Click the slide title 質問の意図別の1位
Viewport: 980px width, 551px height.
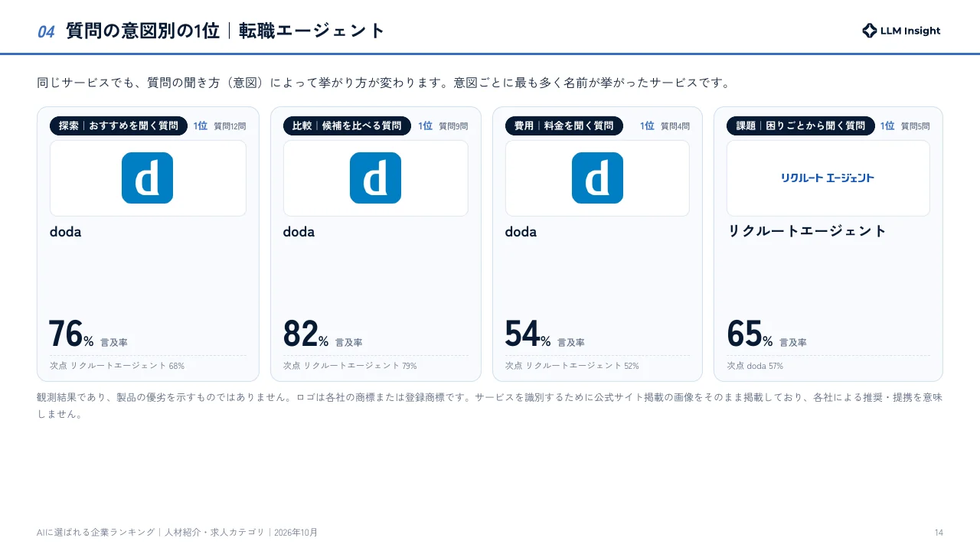(x=142, y=31)
